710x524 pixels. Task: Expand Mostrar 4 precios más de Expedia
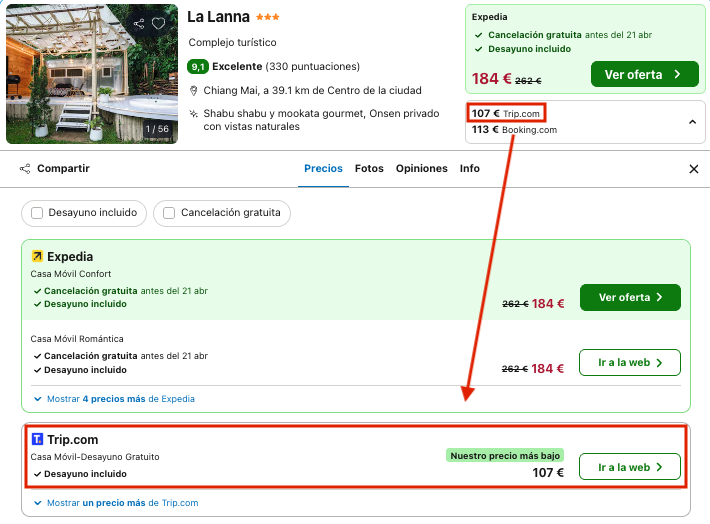point(113,399)
